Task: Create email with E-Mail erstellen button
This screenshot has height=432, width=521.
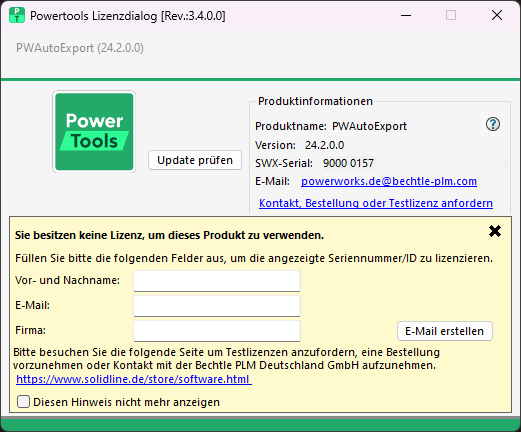Action: [445, 331]
